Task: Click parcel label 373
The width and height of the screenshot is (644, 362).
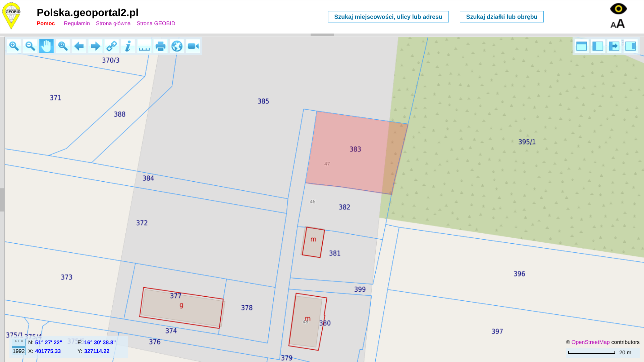Action: pyautogui.click(x=67, y=277)
